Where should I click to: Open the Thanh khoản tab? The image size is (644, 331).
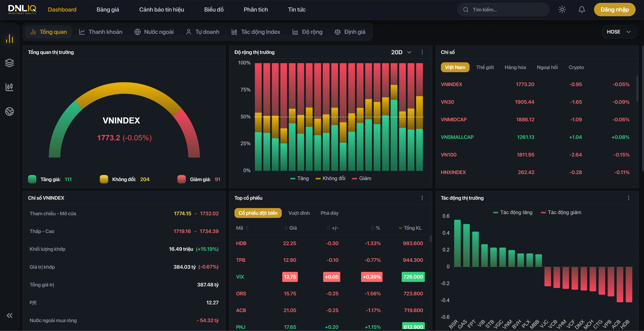(x=101, y=32)
